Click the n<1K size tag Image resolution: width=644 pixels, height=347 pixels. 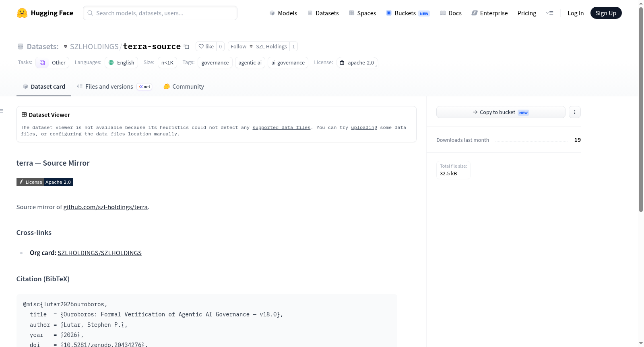167,62
